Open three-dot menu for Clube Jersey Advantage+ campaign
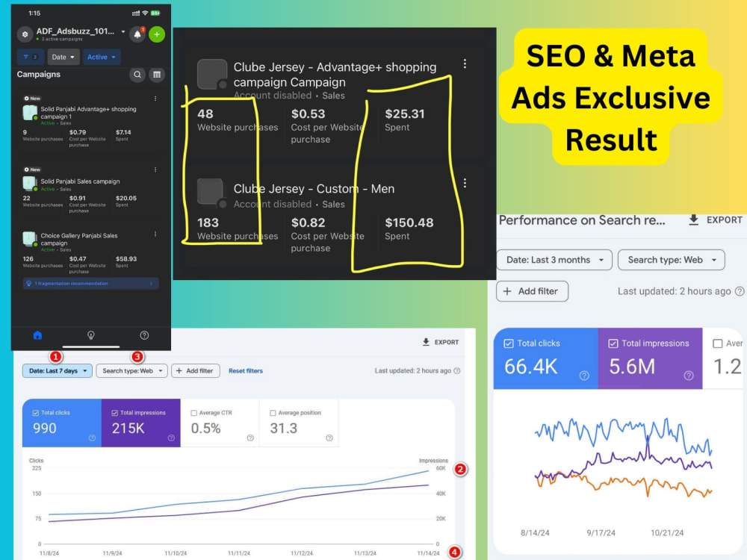 click(x=465, y=63)
